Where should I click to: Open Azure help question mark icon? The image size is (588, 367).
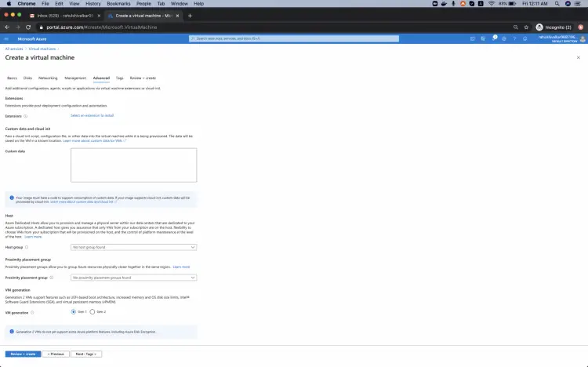[x=514, y=38]
